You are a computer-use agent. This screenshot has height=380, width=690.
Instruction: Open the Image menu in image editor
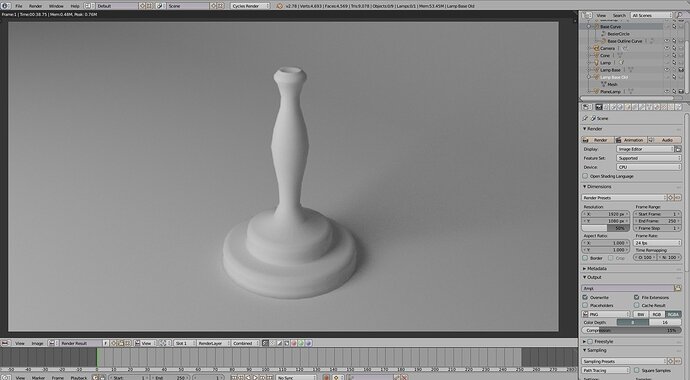click(x=37, y=343)
